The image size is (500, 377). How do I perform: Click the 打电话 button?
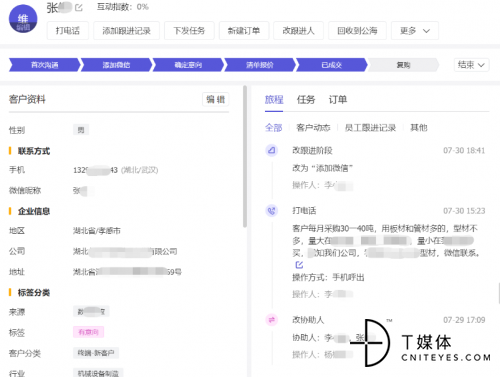click(68, 31)
